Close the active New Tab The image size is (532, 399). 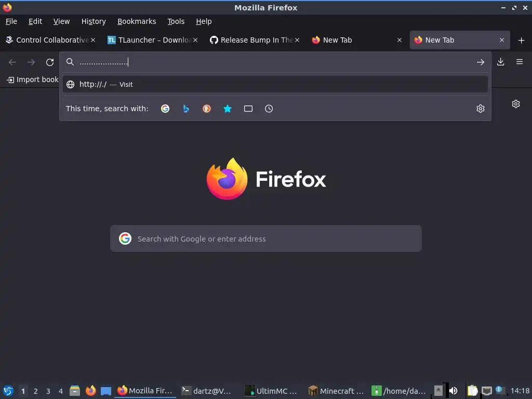(x=502, y=40)
